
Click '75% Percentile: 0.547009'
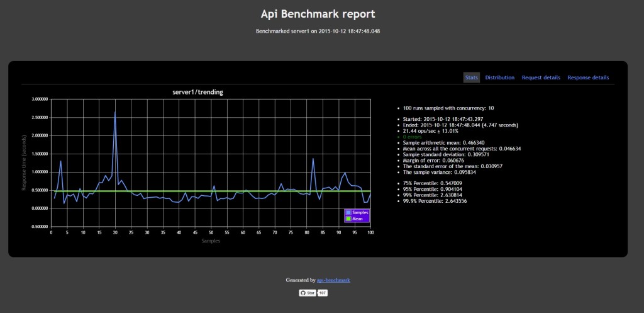click(434, 183)
